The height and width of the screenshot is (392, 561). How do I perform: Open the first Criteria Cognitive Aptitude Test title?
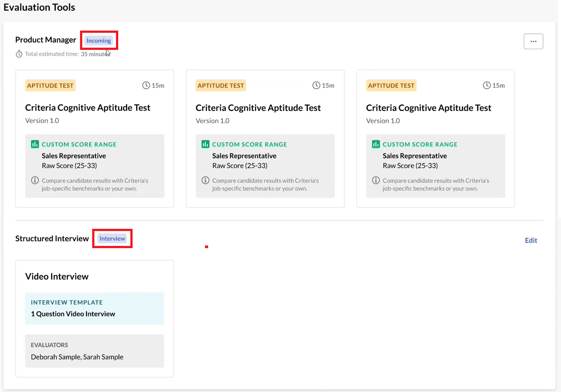88,108
